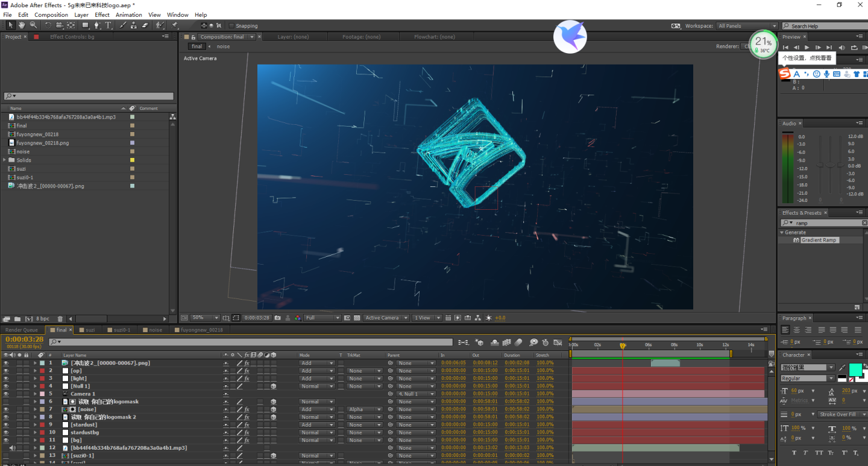Open the Composition menu

click(x=51, y=14)
